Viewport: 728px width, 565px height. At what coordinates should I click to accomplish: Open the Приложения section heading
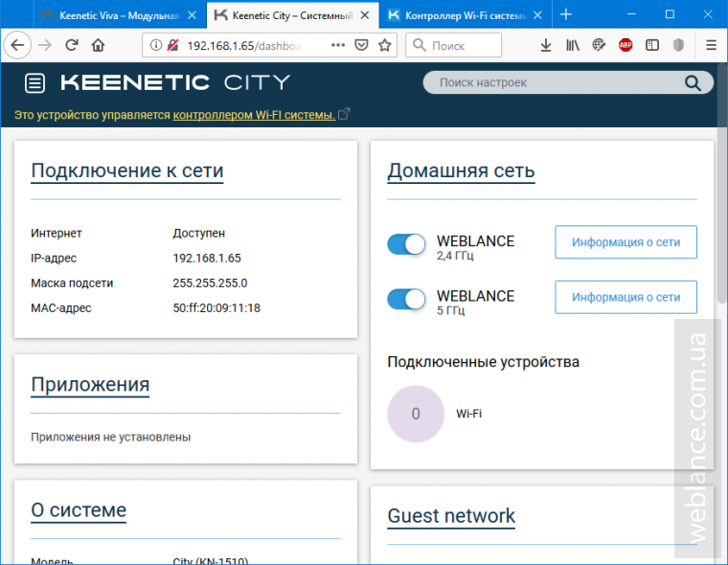90,384
